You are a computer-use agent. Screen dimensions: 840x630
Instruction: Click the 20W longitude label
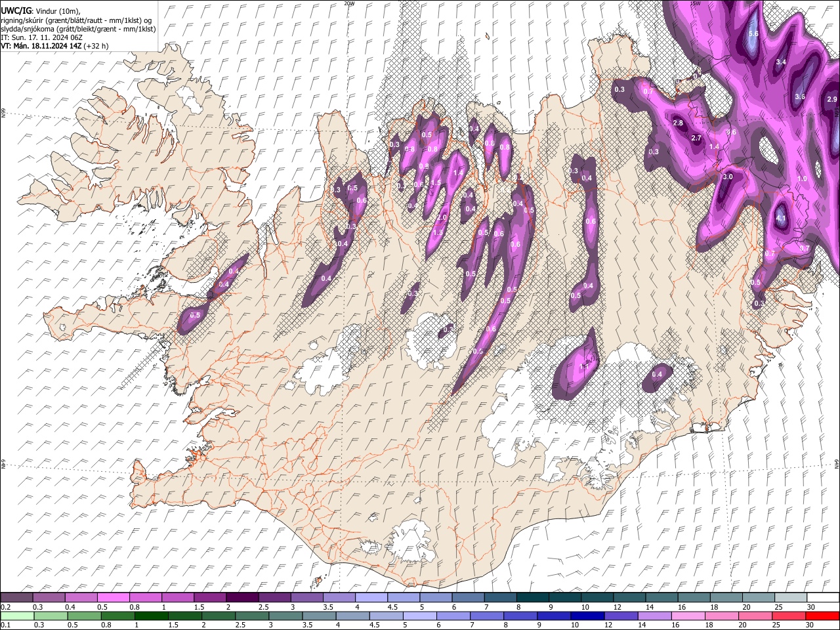pos(349,3)
